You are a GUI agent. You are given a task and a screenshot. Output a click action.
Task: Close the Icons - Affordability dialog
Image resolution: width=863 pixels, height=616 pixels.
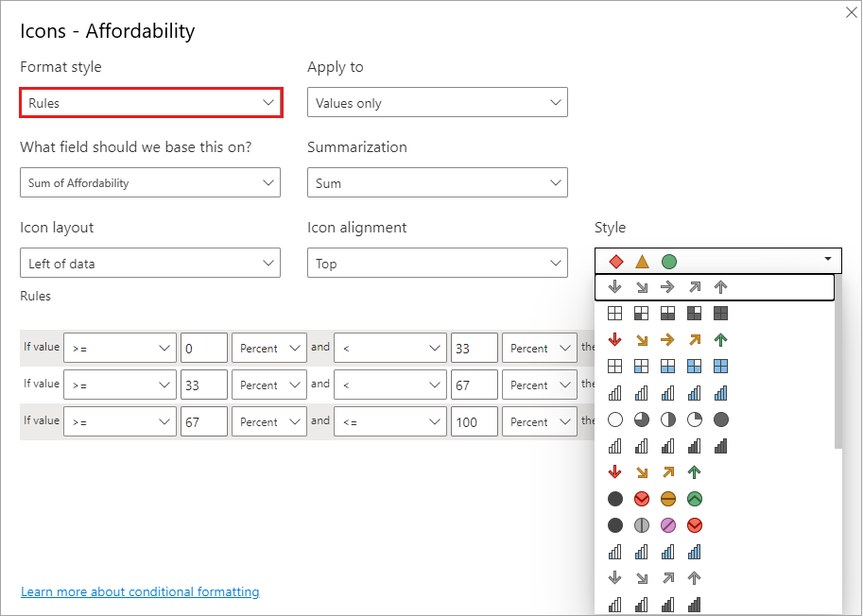click(851, 12)
